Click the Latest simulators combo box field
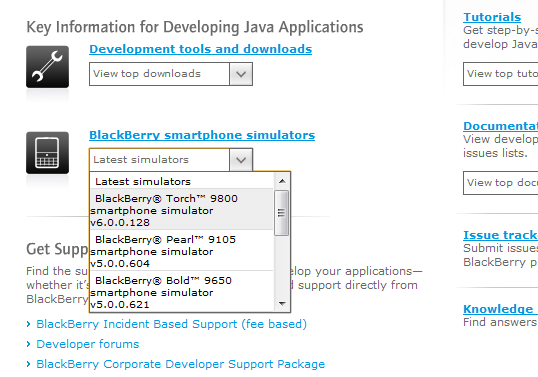This screenshot has height=377, width=538. (x=171, y=160)
